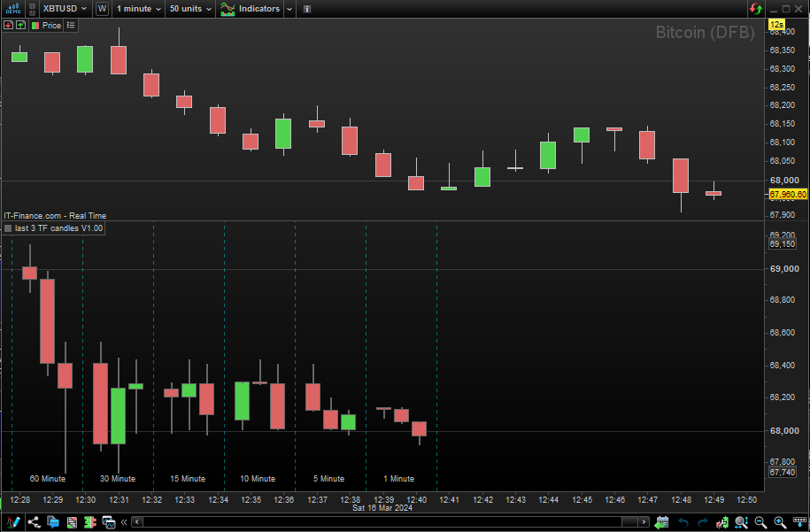The width and height of the screenshot is (810, 532).
Task: Click the magnifier auto-fit zoom icon
Action: point(741,522)
